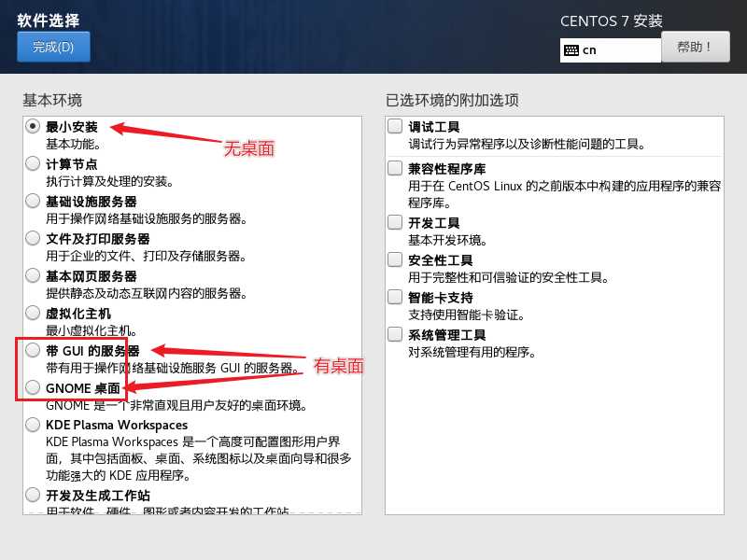This screenshot has width=747, height=560.
Task: Select the 最小安装 radio button
Action: click(33, 126)
